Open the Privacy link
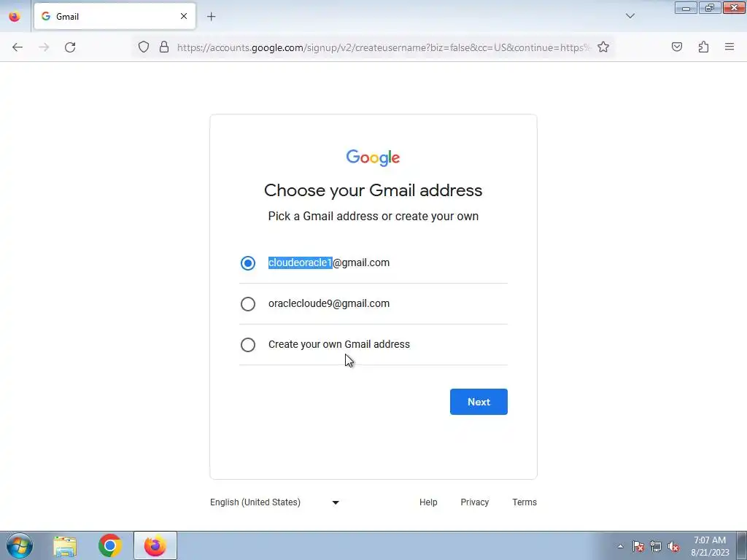 point(474,502)
